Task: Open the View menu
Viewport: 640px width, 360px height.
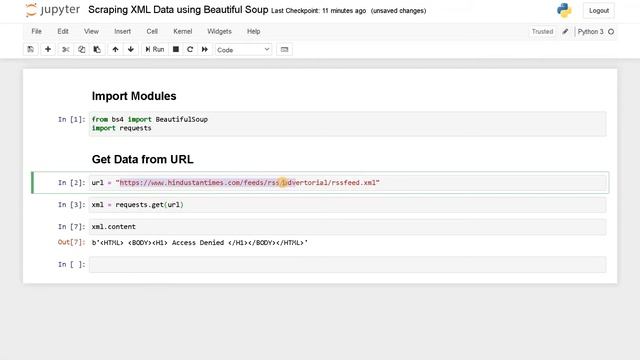Action: point(91,31)
